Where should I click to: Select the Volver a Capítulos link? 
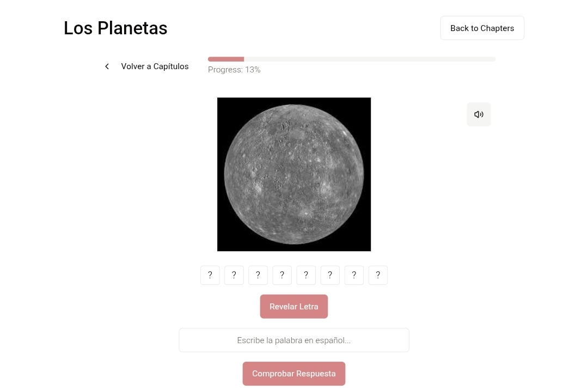point(155,66)
